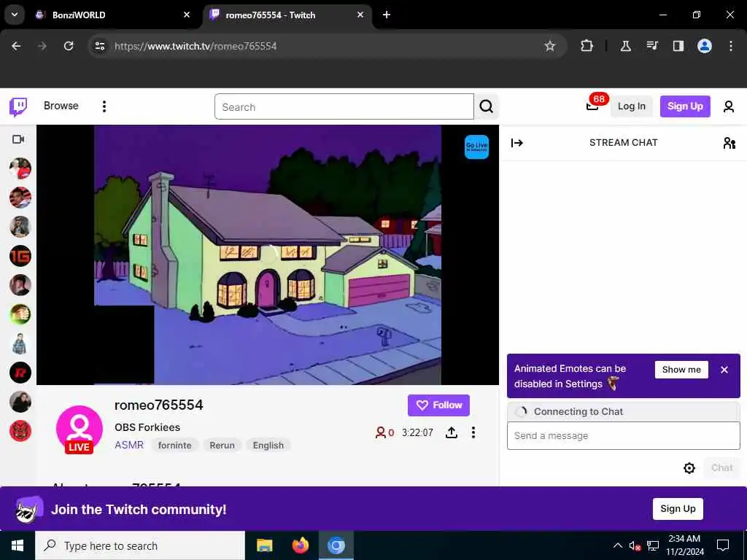Screen dimensions: 747x560
Task: Select the English tag
Action: click(x=268, y=446)
